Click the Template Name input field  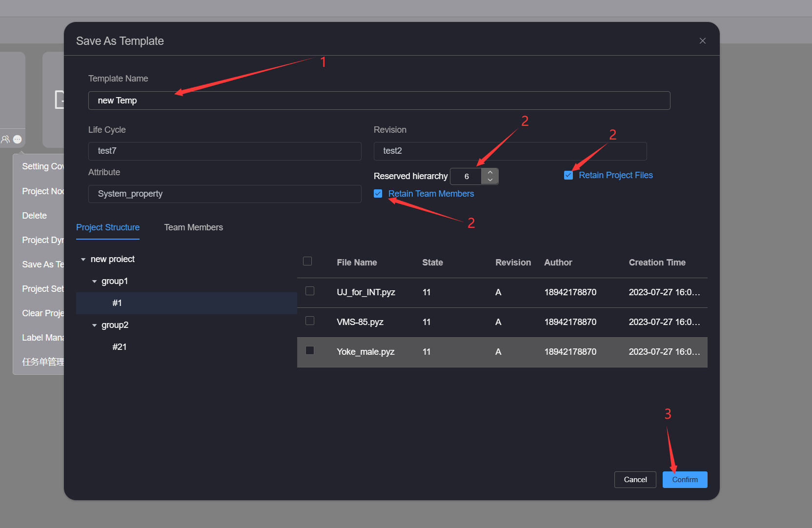379,101
